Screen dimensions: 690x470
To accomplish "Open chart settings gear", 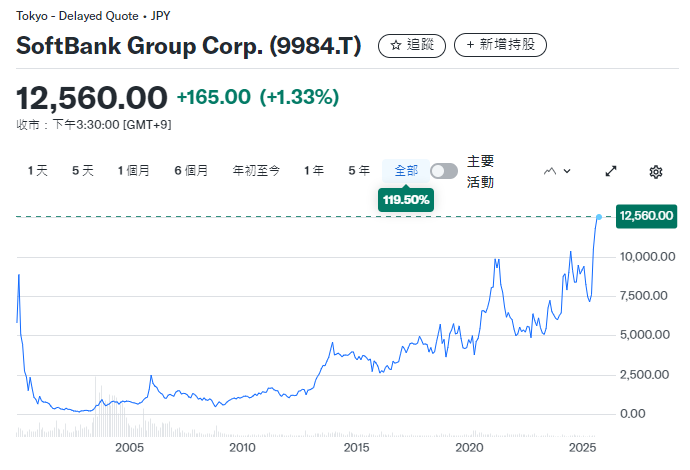I will [656, 171].
